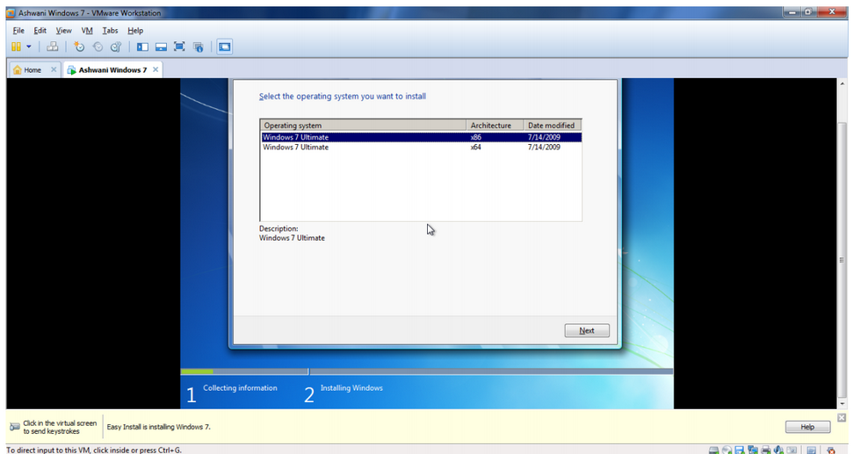Image resolution: width=868 pixels, height=454 pixels.
Task: Click the hard disk status bar icon
Action: click(x=714, y=450)
